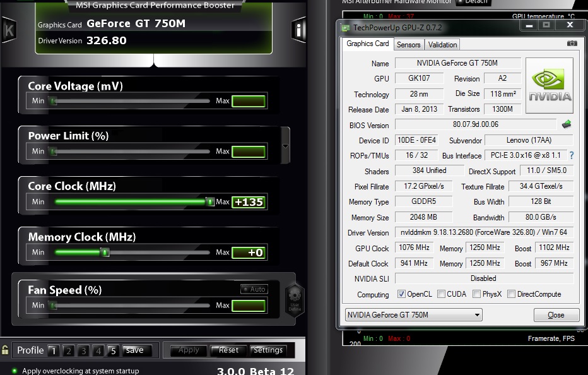Screen dimensions: 588x375
Task: Switch to the Graphics Card tab
Action: click(x=367, y=44)
